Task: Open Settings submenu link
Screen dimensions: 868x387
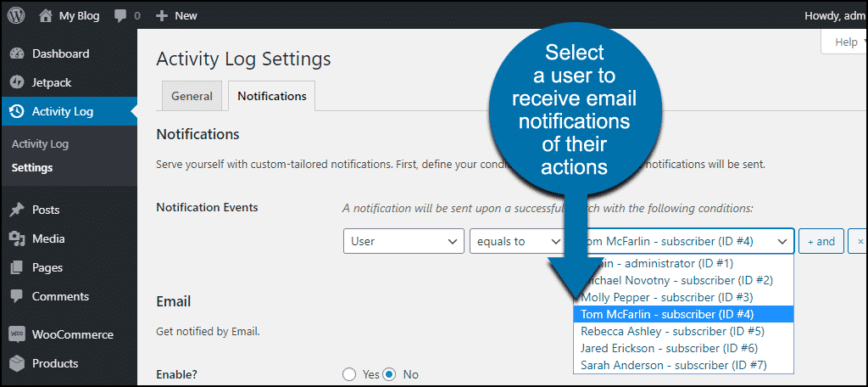Action: [32, 167]
